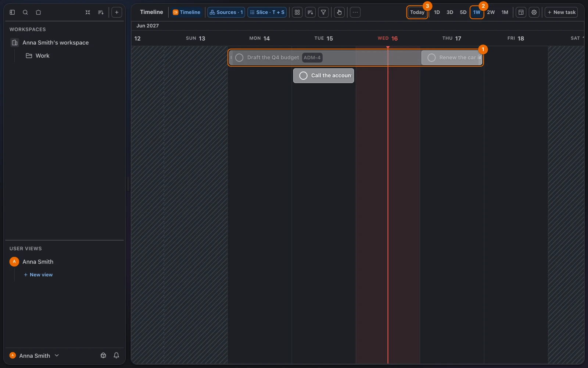Switch timeline range to 5D
588x368 pixels.
pyautogui.click(x=463, y=12)
